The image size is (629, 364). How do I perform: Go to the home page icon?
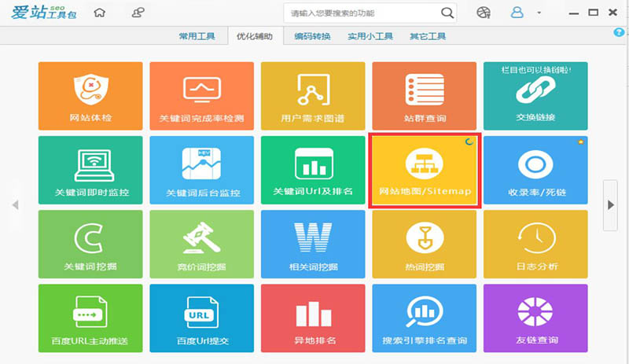100,13
